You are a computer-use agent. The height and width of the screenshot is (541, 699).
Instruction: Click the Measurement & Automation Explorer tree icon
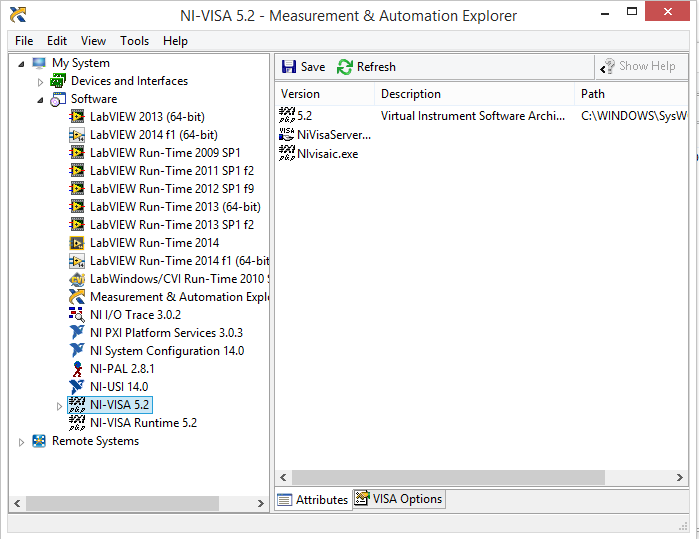pyautogui.click(x=77, y=297)
